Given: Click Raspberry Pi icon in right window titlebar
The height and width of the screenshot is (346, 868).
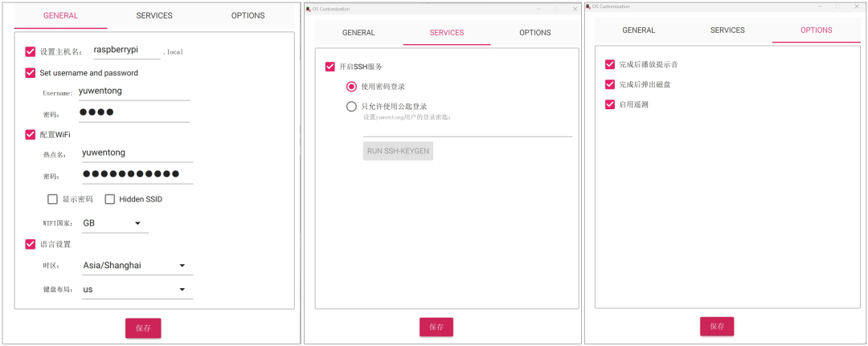Looking at the screenshot, I should click(x=588, y=6).
